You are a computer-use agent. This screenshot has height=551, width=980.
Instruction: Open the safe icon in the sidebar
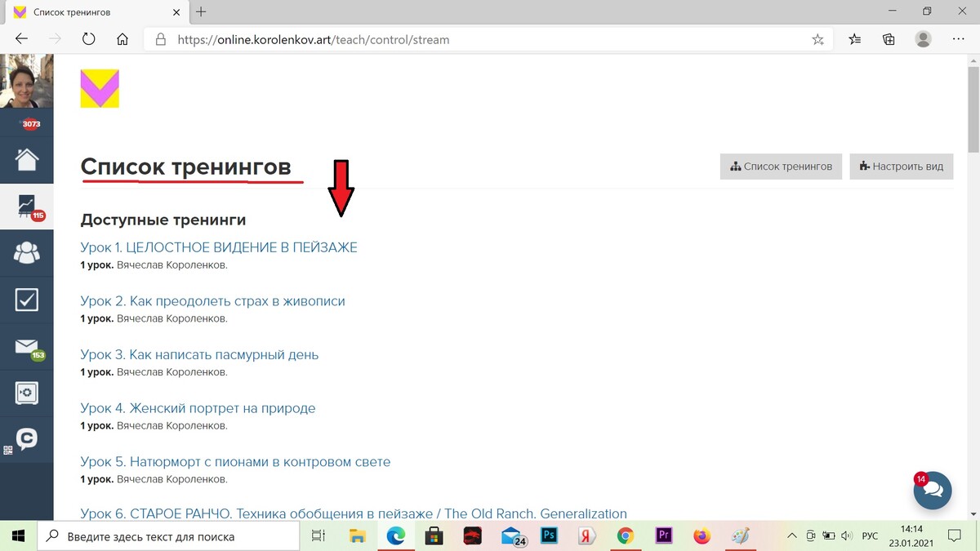coord(26,393)
